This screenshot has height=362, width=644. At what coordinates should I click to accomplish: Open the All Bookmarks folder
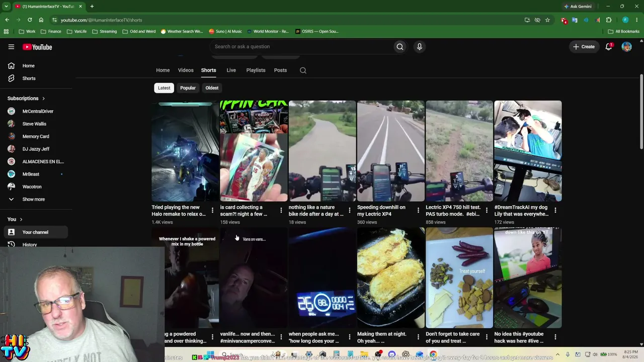624,31
